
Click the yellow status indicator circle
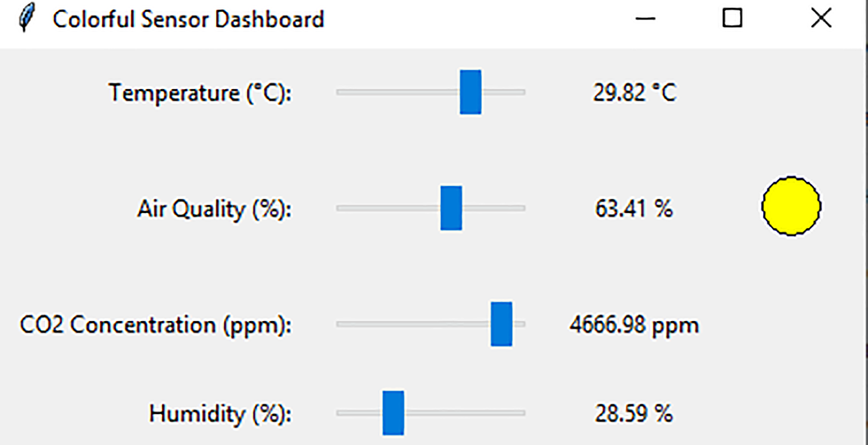pyautogui.click(x=791, y=206)
